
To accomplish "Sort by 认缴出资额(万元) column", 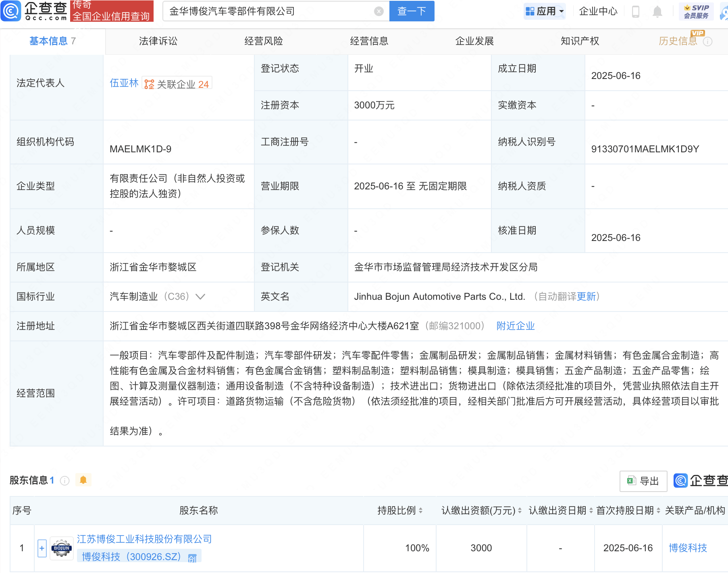I will click(520, 511).
